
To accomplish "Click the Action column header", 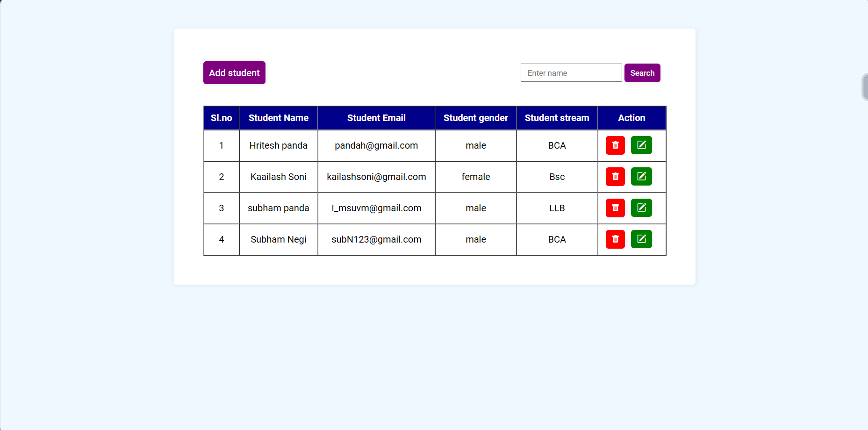I will pyautogui.click(x=631, y=118).
